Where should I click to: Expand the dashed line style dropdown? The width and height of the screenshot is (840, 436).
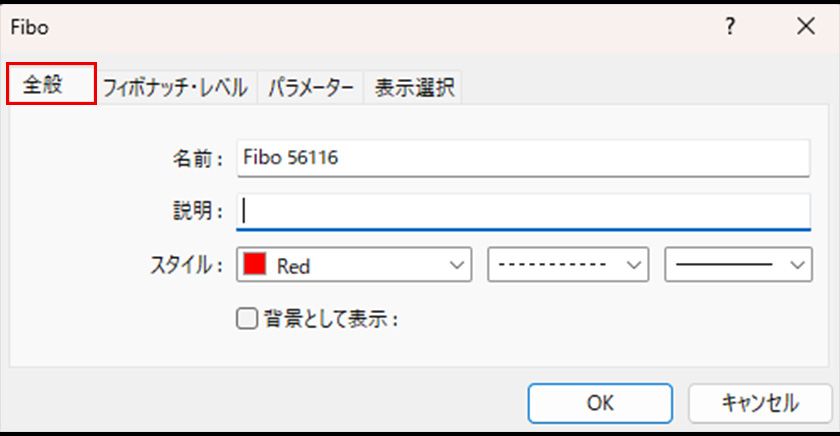click(x=567, y=266)
